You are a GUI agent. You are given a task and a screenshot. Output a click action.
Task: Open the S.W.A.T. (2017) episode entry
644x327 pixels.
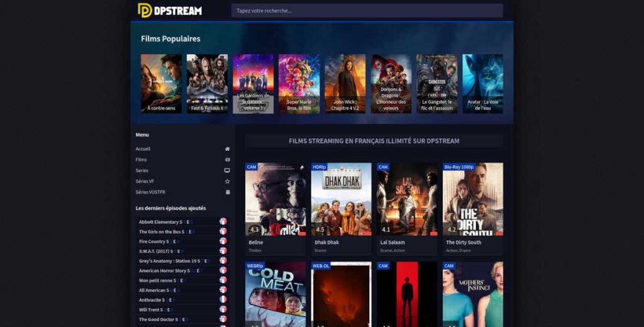pos(183,251)
